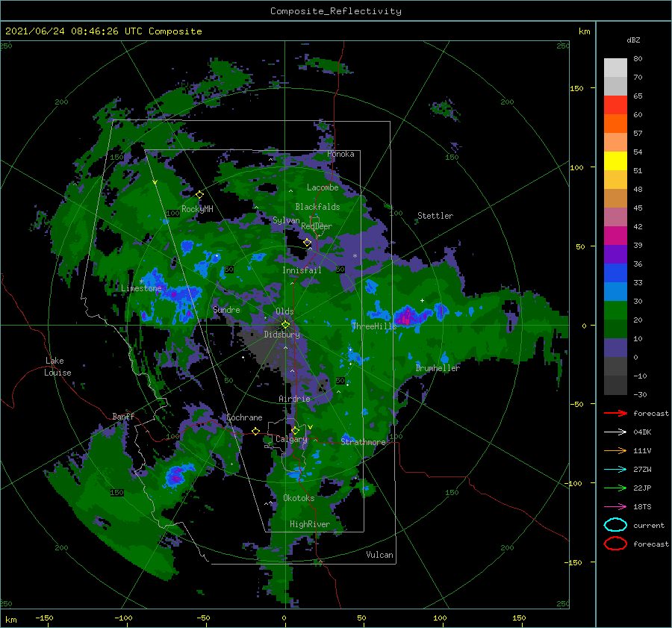
Task: Click the Stettler label
Action: (x=435, y=216)
